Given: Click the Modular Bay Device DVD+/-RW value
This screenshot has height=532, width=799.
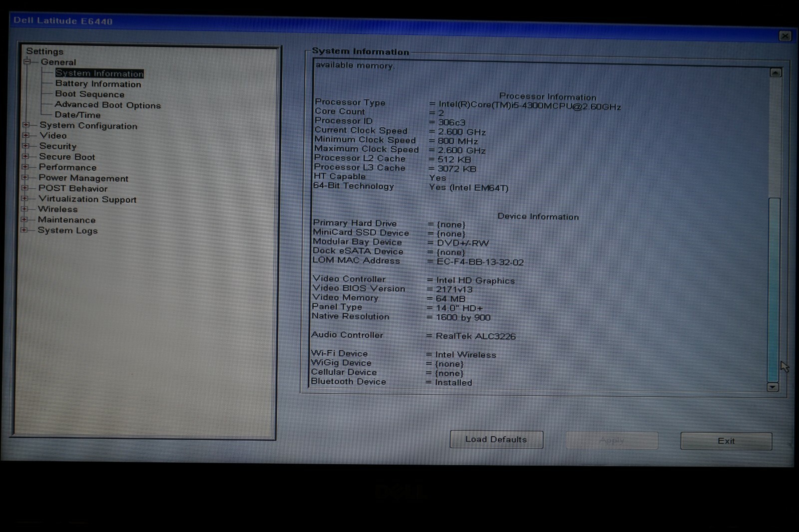Looking at the screenshot, I should pyautogui.click(x=462, y=243).
